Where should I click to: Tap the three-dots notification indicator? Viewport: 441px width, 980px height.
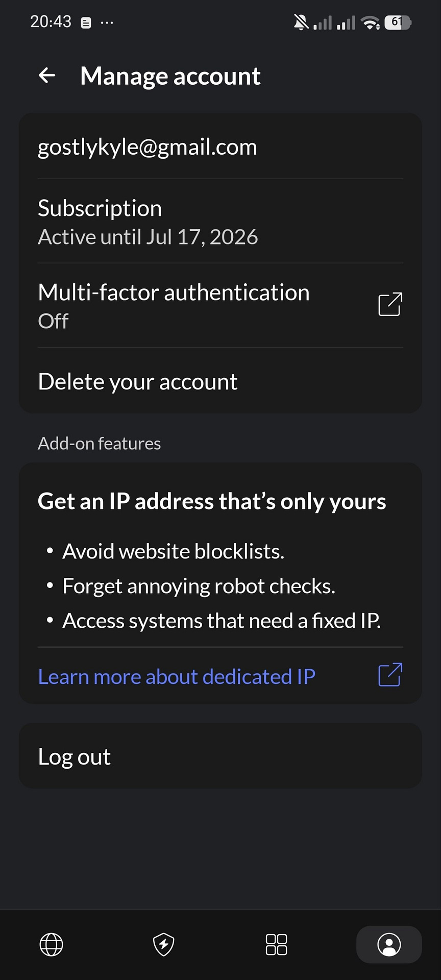[107, 22]
